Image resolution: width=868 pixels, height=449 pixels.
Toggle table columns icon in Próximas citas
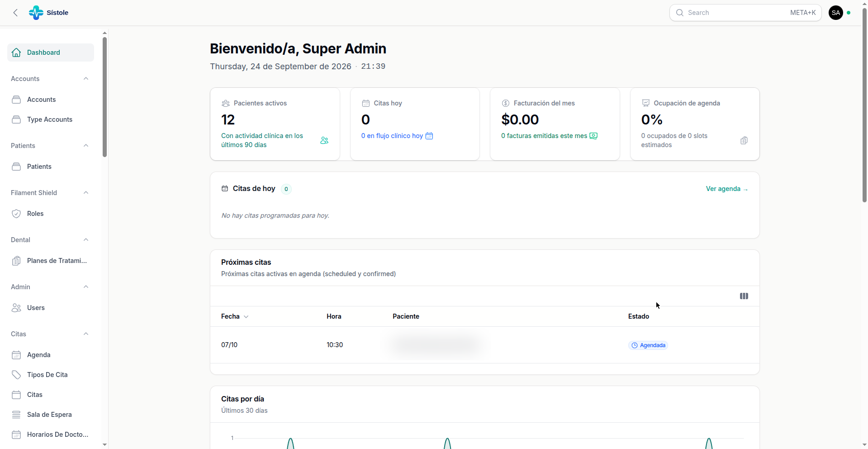tap(744, 296)
